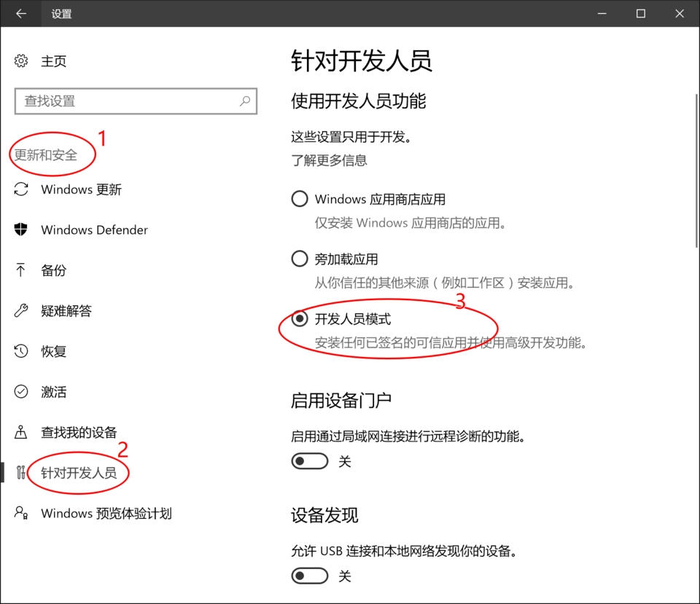Click the Windows Defender shield icon
Image resolution: width=700 pixels, height=604 pixels.
[x=21, y=230]
